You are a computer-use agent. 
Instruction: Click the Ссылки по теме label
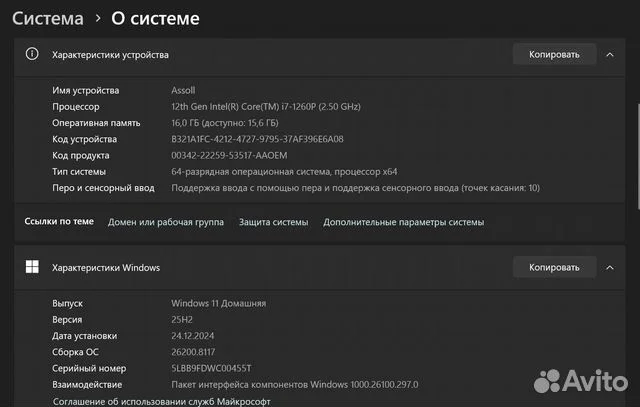[59, 221]
